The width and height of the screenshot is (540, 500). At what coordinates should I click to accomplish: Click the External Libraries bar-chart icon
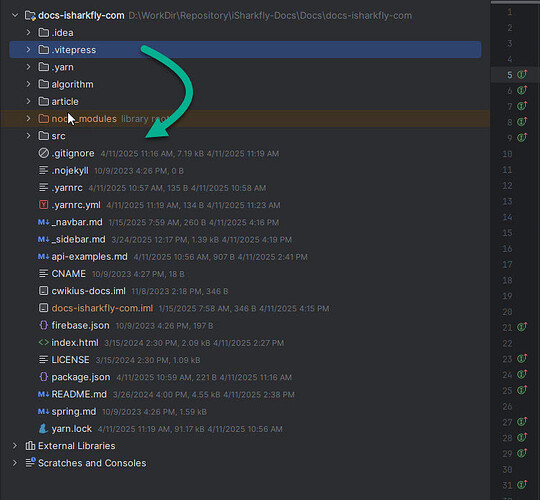click(30, 446)
